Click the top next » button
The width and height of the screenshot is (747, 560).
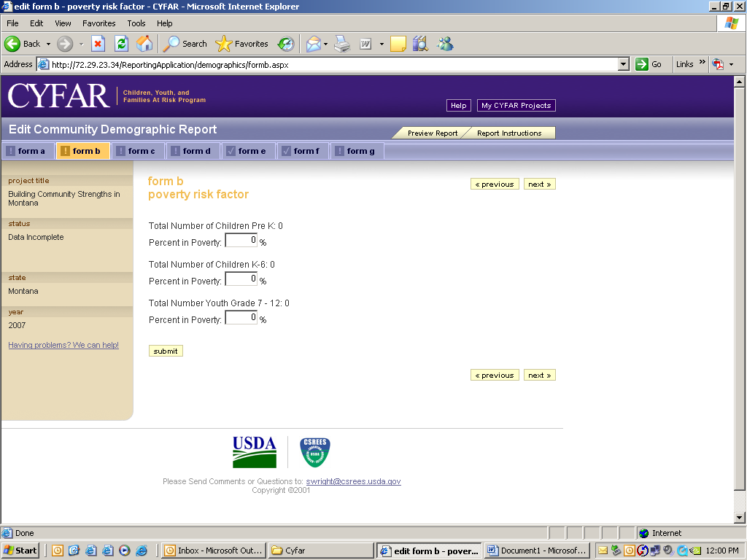point(539,184)
